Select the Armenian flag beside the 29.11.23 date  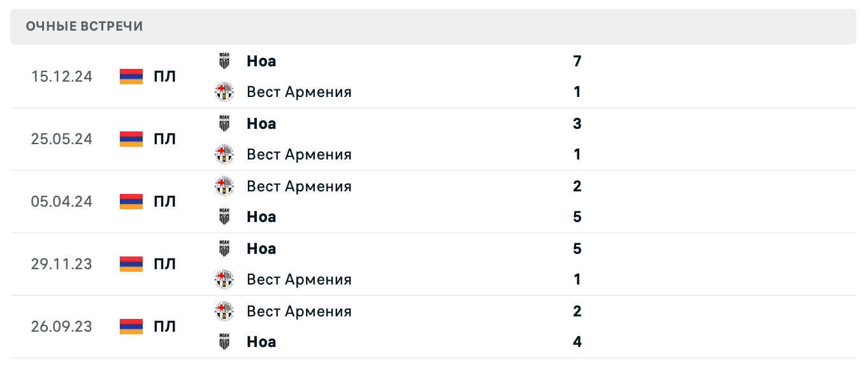[x=131, y=263]
